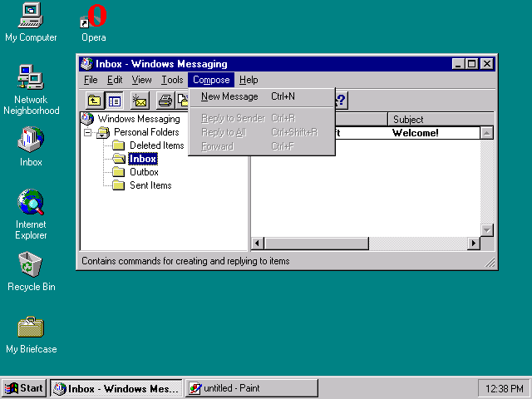Switch to untitled - Paint in taskbar

point(252,388)
